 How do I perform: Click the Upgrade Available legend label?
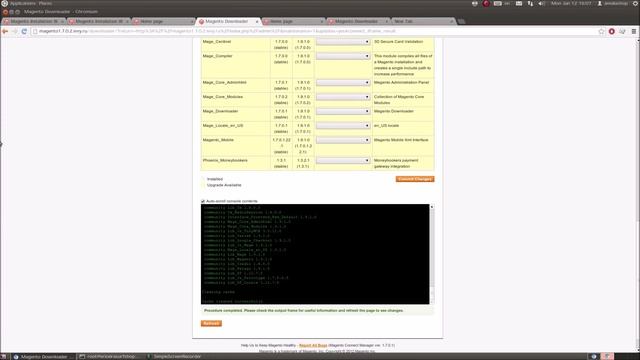224,185
